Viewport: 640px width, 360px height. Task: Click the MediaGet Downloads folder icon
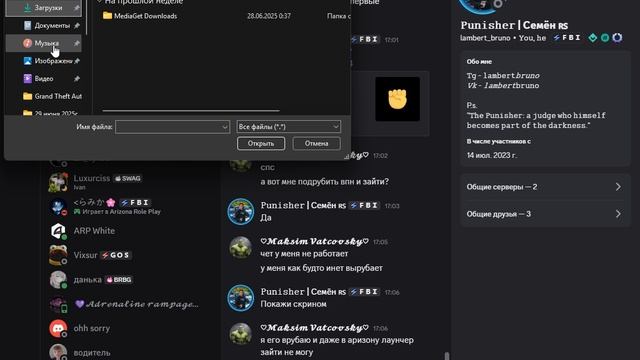click(x=107, y=16)
